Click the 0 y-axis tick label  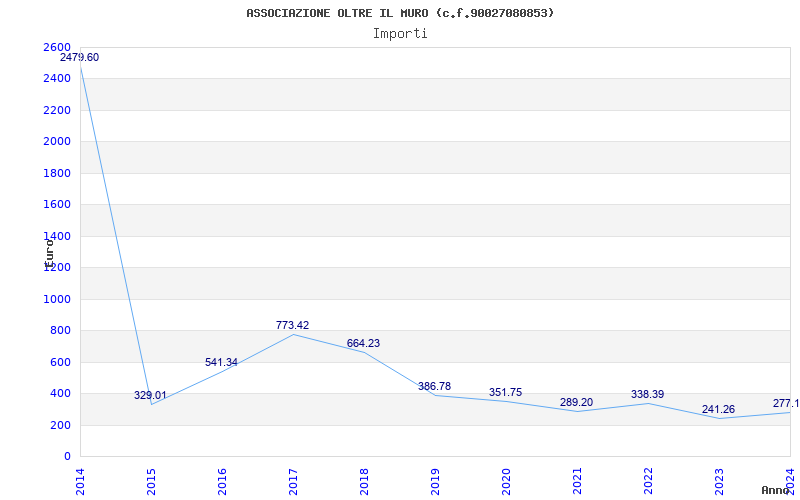click(x=67, y=457)
